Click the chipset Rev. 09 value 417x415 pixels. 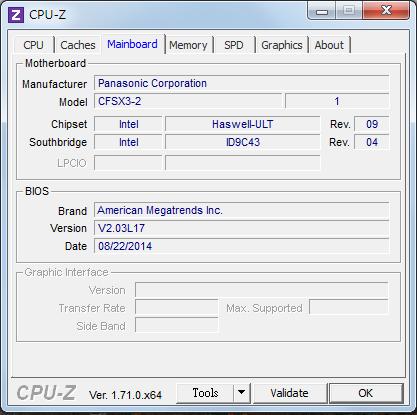tap(372, 124)
